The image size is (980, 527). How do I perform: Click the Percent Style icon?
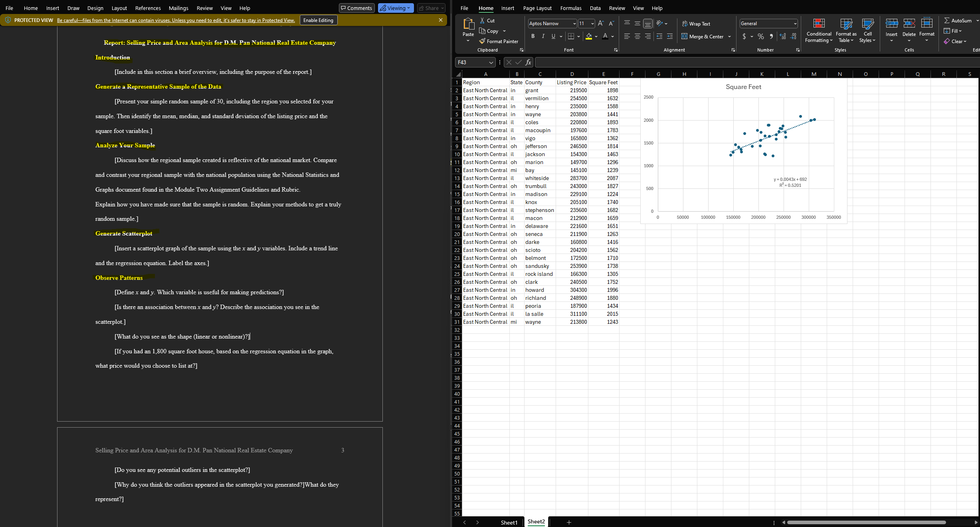click(x=761, y=36)
